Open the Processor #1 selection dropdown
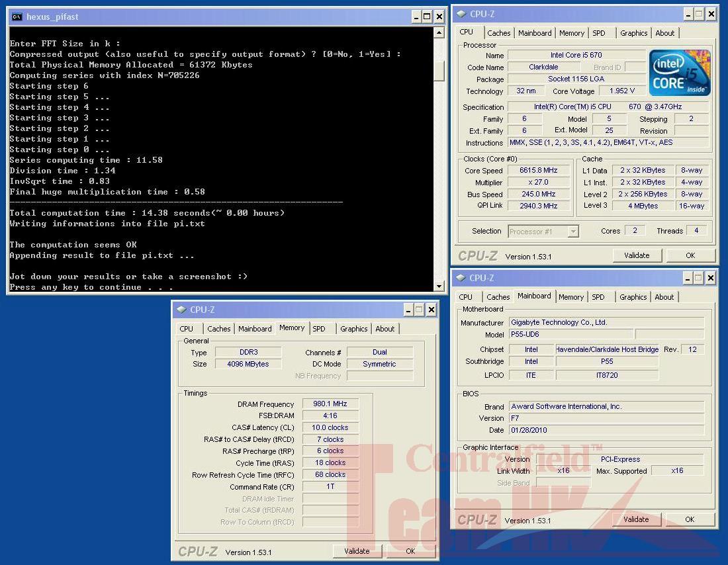Viewport: 728px width, 565px height. [573, 231]
